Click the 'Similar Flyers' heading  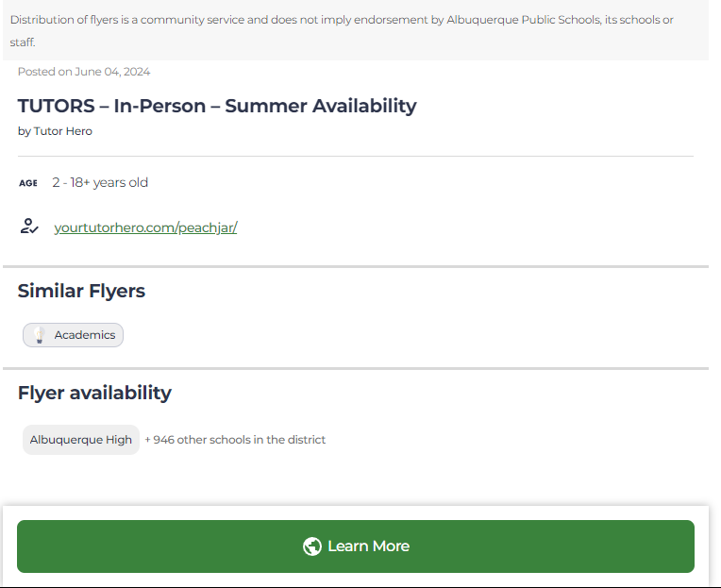click(81, 291)
